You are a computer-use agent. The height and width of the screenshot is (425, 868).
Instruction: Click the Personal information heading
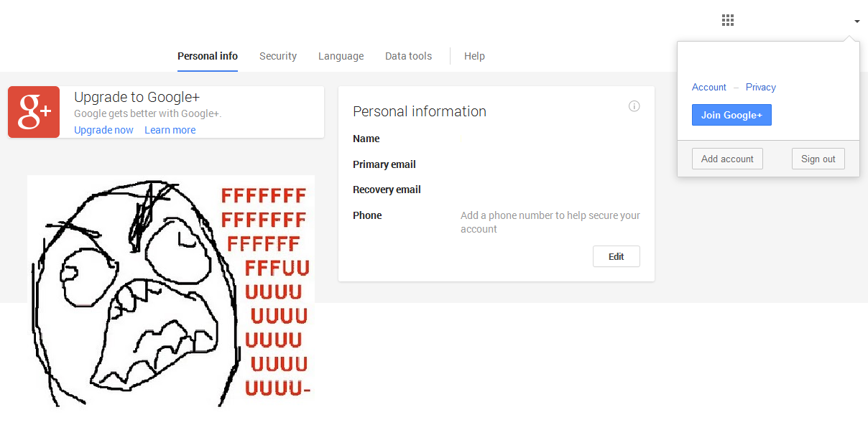(420, 111)
